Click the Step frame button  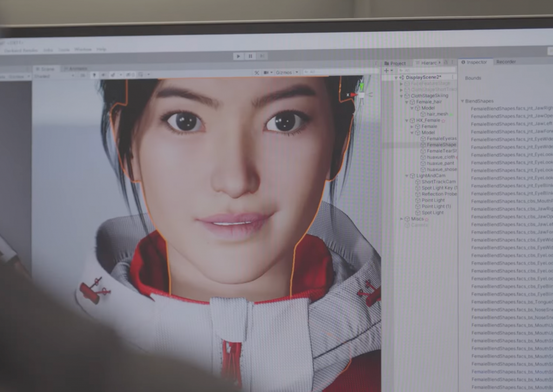tap(261, 56)
